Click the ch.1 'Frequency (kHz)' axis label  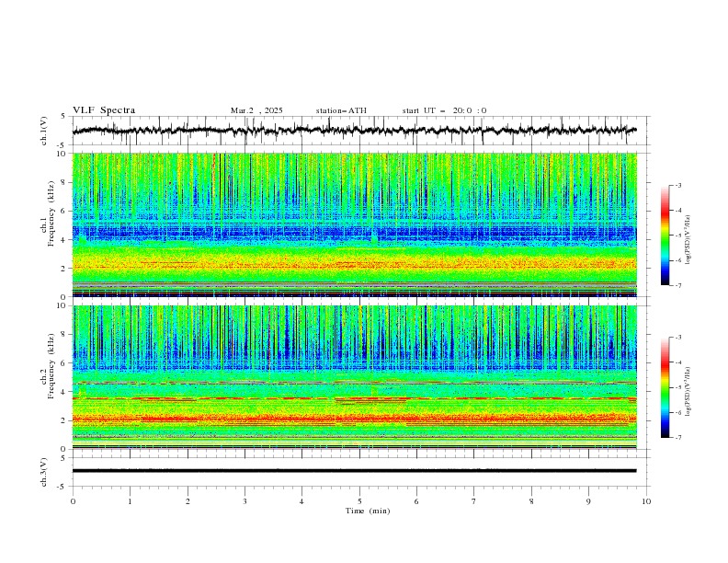[51, 213]
